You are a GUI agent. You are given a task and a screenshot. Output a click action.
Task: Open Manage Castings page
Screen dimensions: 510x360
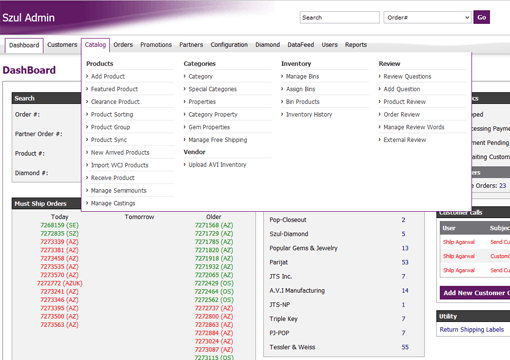[113, 203]
